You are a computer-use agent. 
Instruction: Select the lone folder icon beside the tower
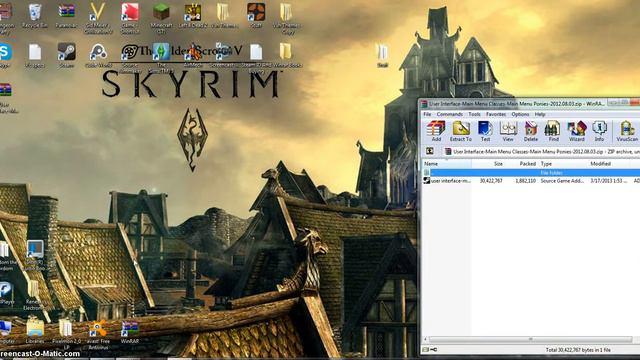click(382, 55)
